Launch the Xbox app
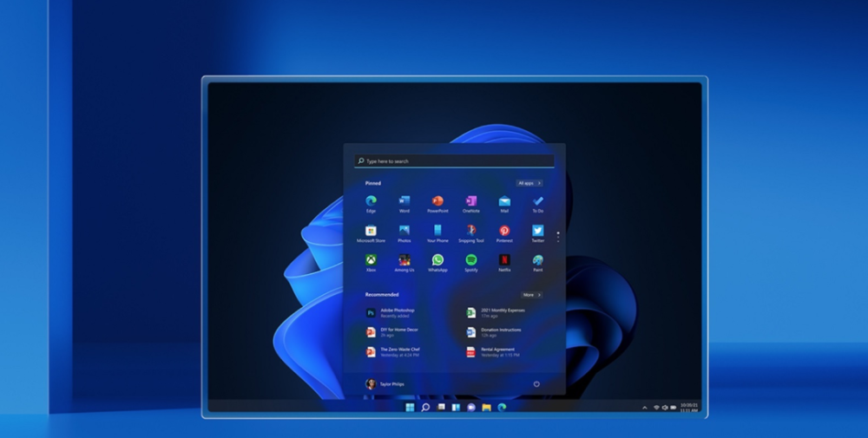868x438 pixels. pos(371,263)
